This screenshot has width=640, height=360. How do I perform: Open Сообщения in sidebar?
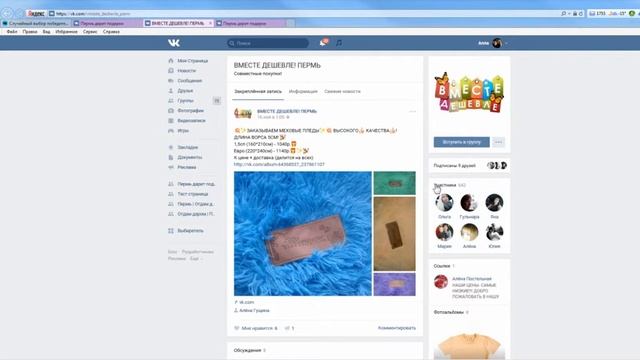190,81
